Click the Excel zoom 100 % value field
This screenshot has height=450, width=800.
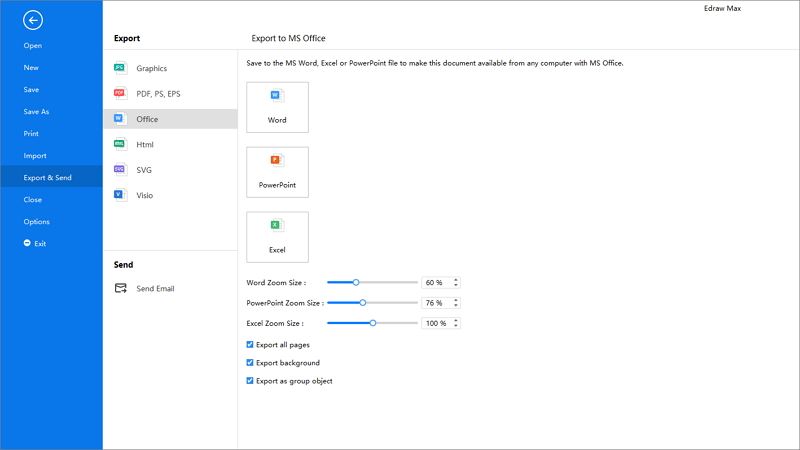click(436, 323)
